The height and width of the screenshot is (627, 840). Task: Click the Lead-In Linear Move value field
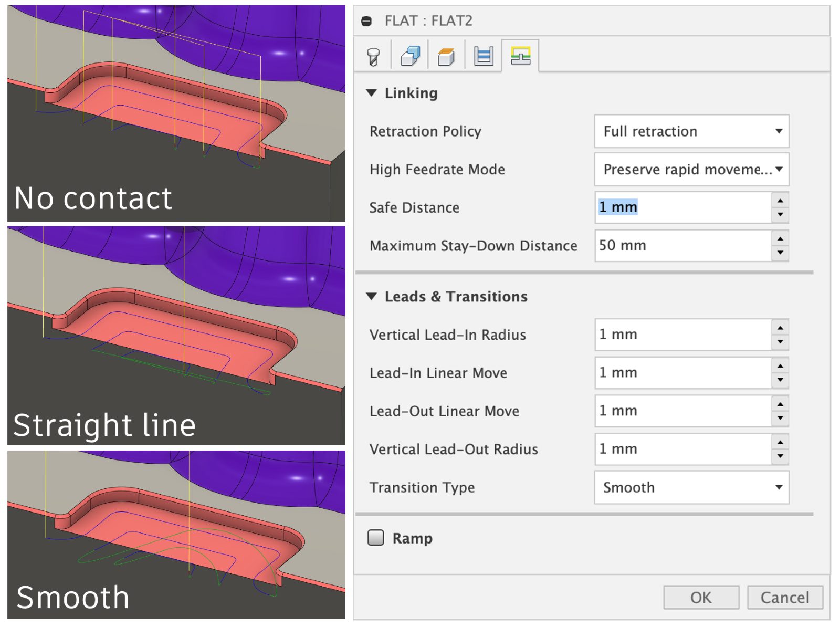pyautogui.click(x=682, y=373)
